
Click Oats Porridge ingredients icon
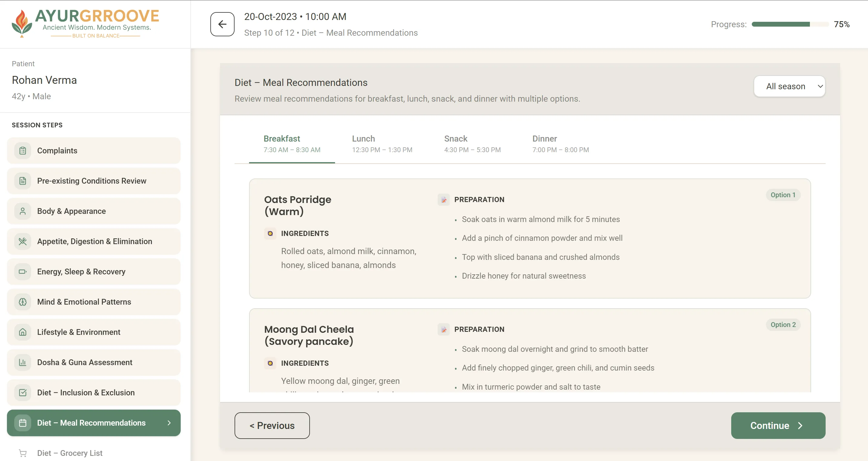[270, 233]
